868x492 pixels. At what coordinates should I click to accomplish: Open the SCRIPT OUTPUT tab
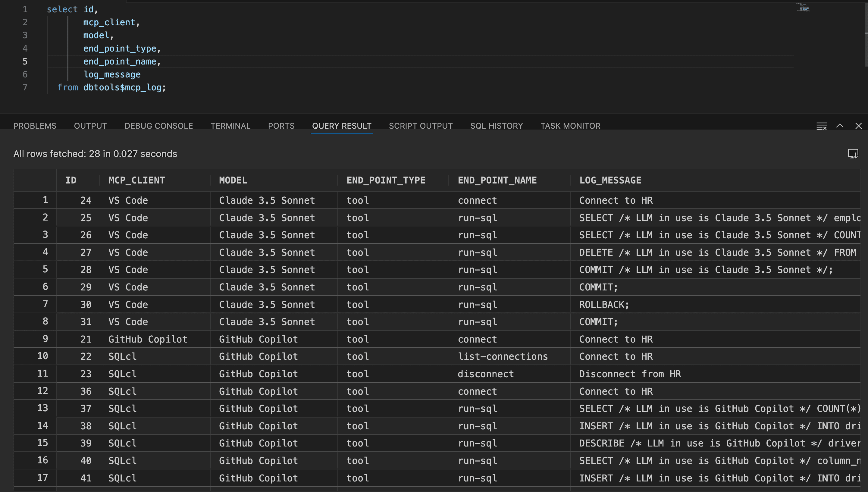tap(421, 126)
